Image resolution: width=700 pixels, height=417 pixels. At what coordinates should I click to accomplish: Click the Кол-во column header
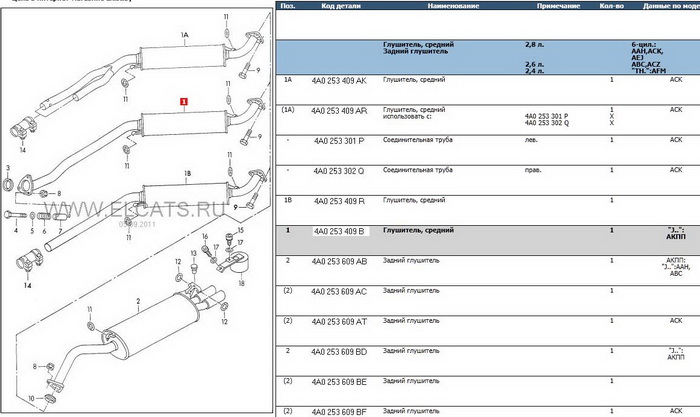(611, 6)
